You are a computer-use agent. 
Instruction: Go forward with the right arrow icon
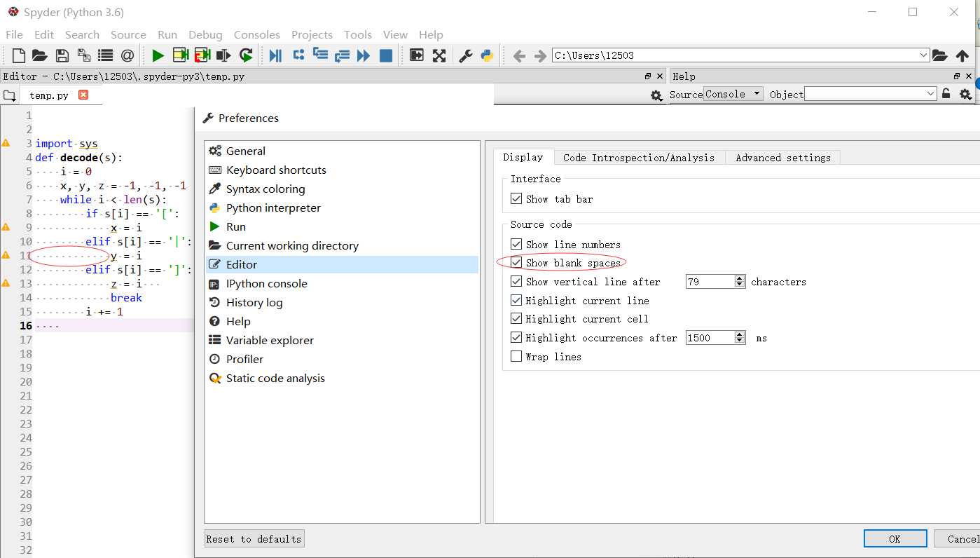pyautogui.click(x=540, y=56)
